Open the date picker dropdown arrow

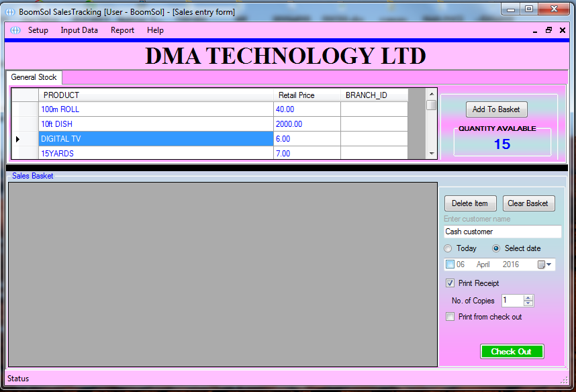pos(549,264)
